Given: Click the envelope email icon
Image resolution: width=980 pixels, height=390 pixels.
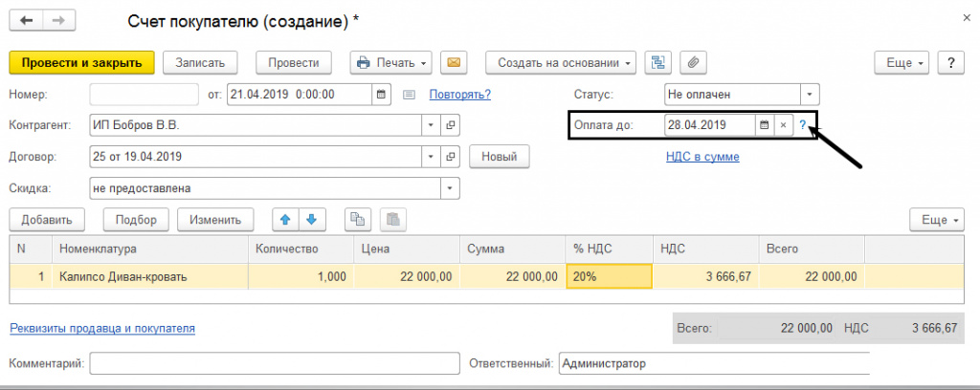Looking at the screenshot, I should 455,63.
